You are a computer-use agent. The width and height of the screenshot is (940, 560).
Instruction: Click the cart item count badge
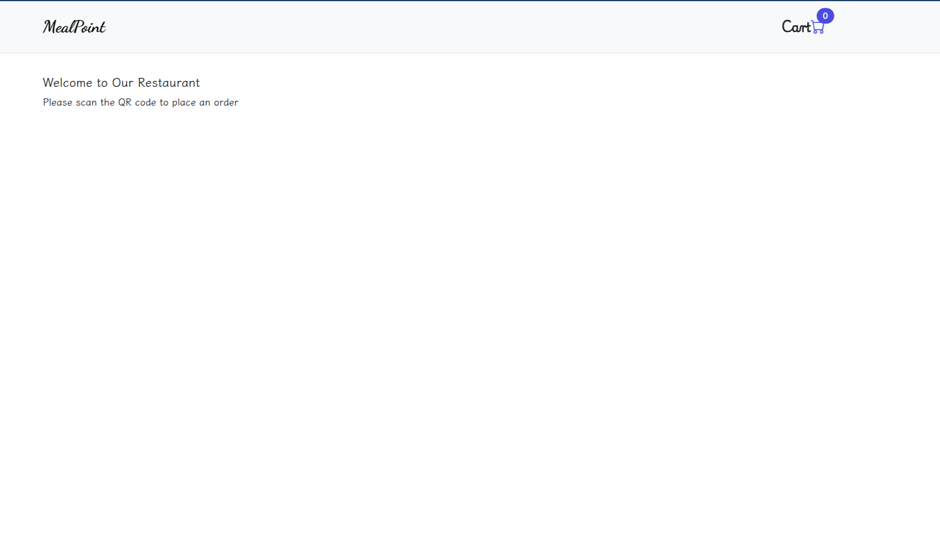click(825, 16)
